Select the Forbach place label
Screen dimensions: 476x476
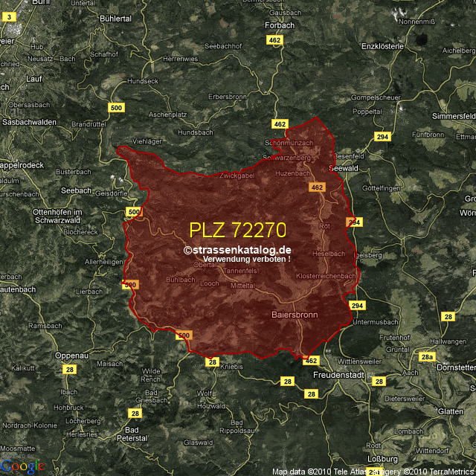(x=280, y=25)
